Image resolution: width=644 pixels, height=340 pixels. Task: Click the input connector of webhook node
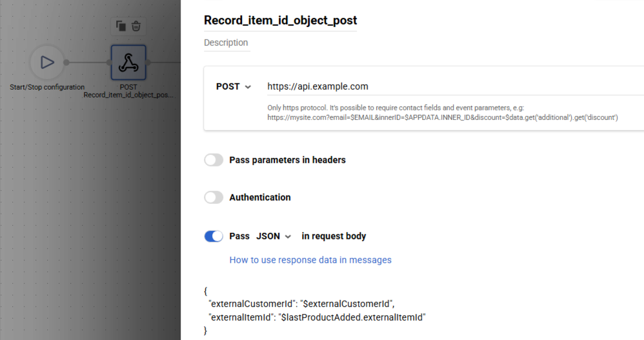coord(109,63)
